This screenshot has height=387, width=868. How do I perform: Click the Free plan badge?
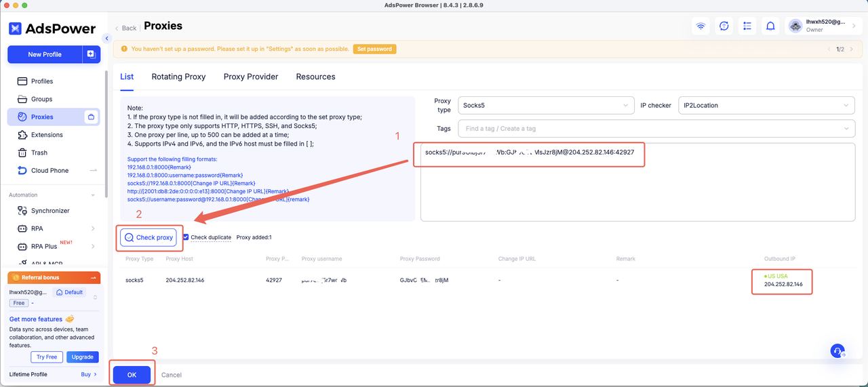tap(19, 303)
